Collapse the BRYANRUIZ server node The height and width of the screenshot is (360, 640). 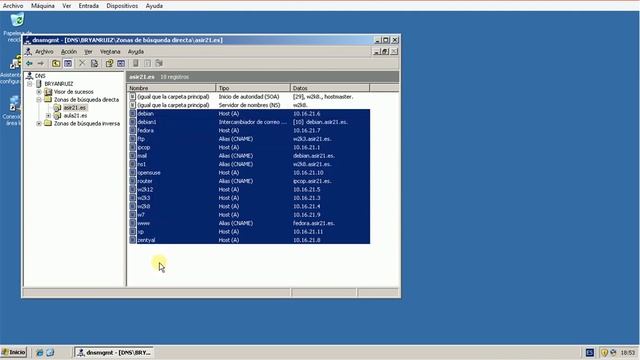point(29,84)
